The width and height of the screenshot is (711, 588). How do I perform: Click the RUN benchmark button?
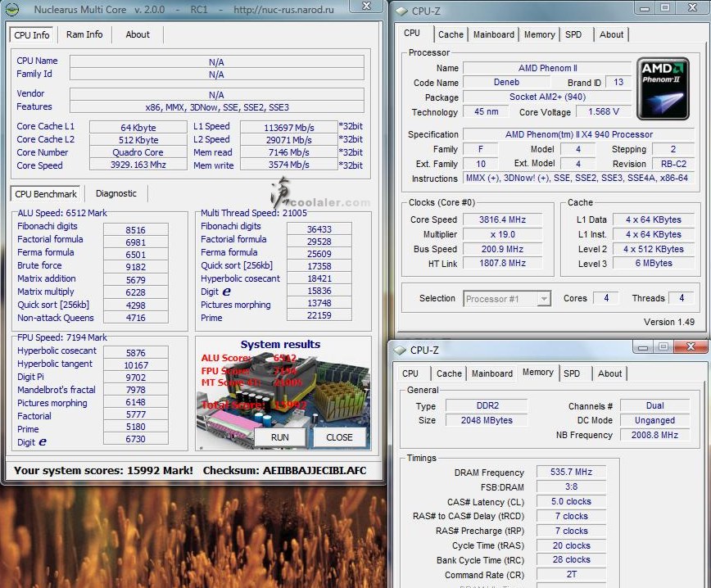[280, 437]
